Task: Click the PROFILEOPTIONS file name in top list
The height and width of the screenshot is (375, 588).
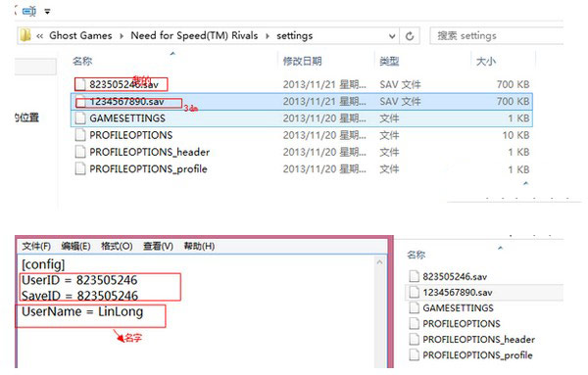Action: coord(131,135)
